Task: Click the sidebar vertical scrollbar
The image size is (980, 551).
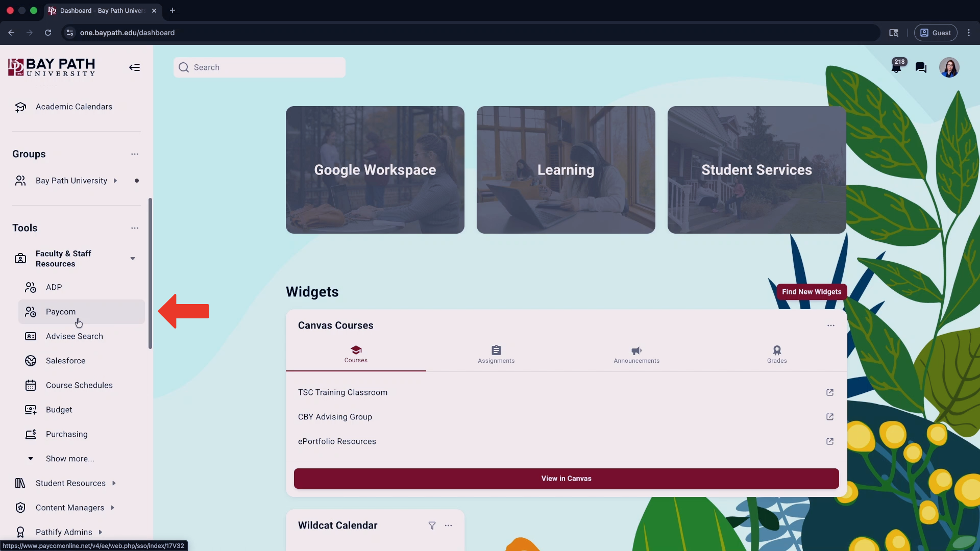Action: [x=150, y=273]
